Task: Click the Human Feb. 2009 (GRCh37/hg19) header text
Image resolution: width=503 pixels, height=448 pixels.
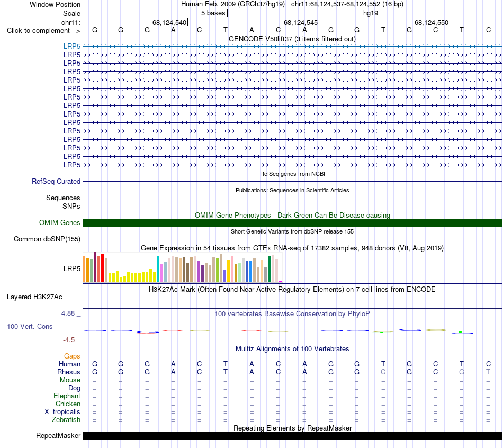Action: [233, 4]
